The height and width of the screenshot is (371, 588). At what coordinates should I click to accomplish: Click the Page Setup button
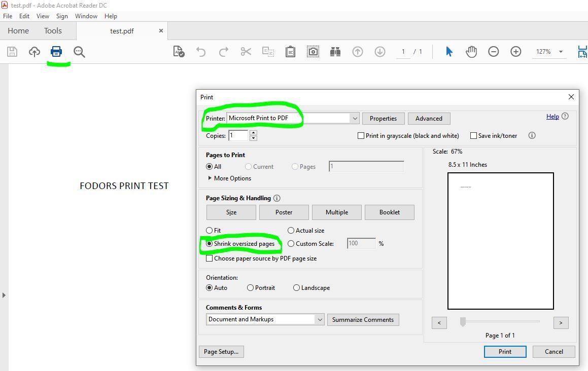(x=221, y=351)
